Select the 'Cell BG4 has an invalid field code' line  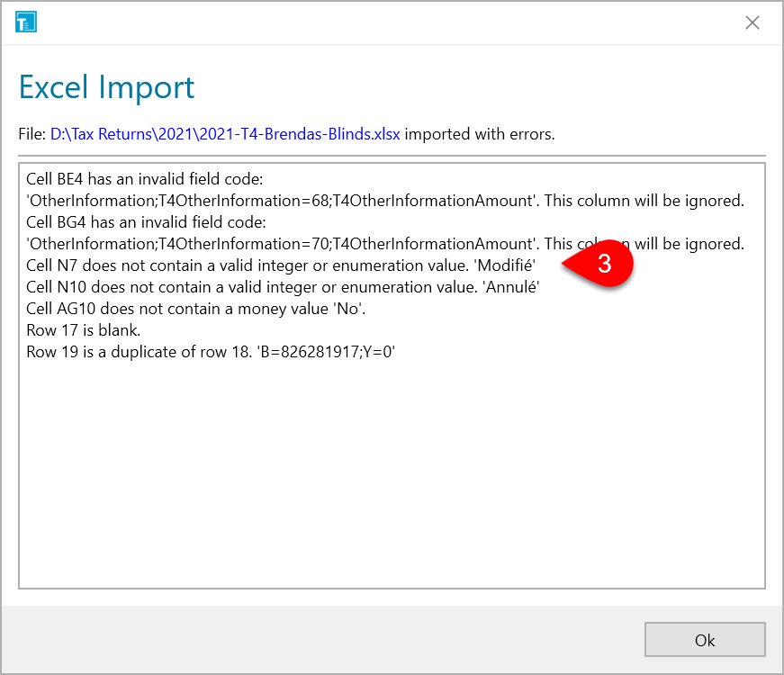pyautogui.click(x=146, y=222)
